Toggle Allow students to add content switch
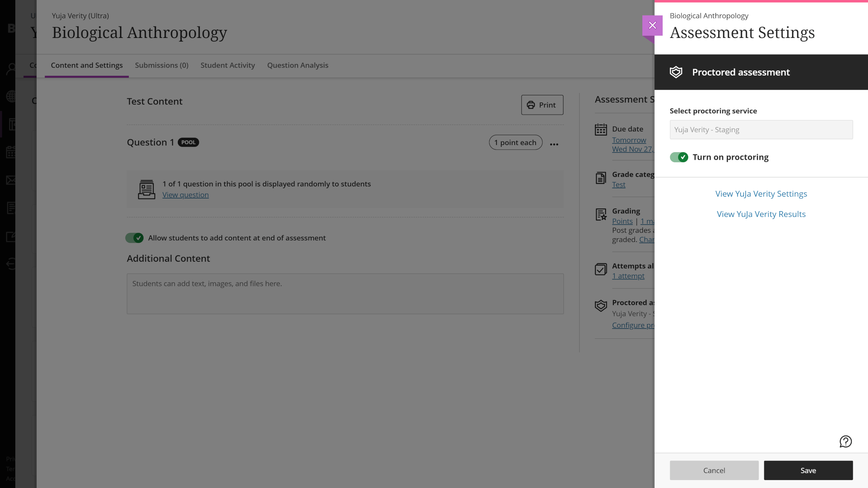This screenshot has width=868, height=488. pos(135,237)
